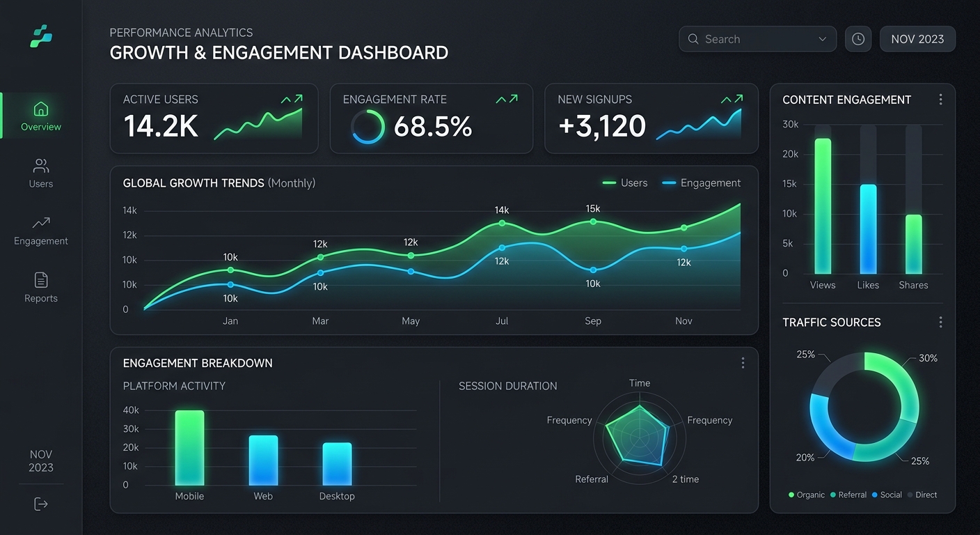Click the NOV 2023 date button
The height and width of the screenshot is (535, 980).
[x=917, y=38]
